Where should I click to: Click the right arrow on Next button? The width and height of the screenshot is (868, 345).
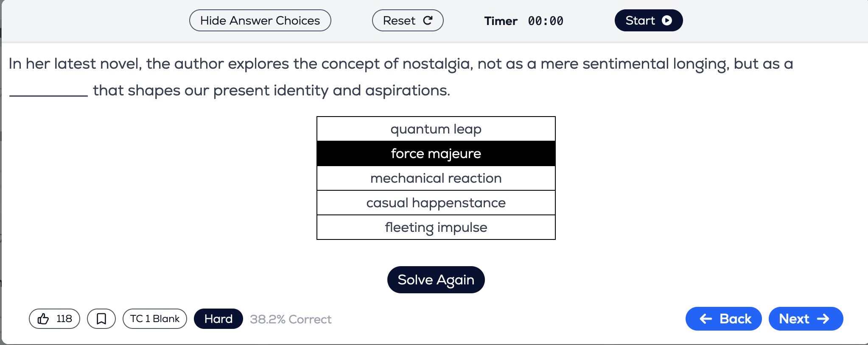(823, 319)
